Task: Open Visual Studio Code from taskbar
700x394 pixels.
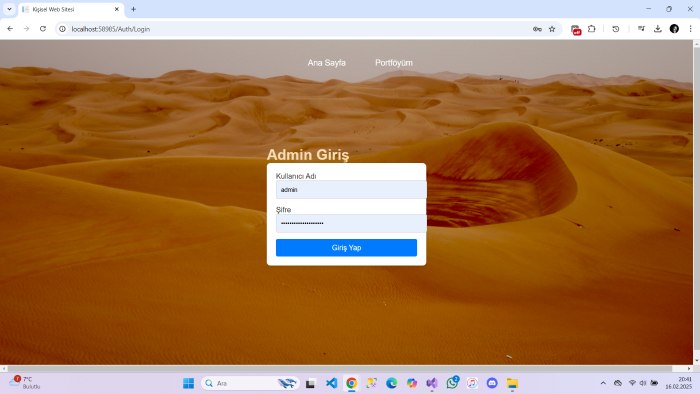Action: click(x=331, y=383)
